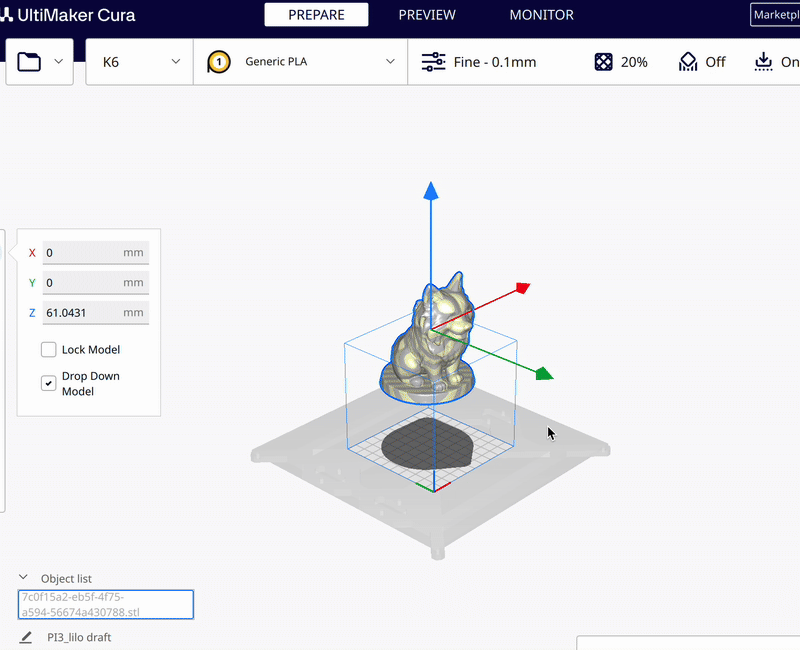This screenshot has height=650, width=800.
Task: Click the open file folder icon
Action: (x=30, y=62)
